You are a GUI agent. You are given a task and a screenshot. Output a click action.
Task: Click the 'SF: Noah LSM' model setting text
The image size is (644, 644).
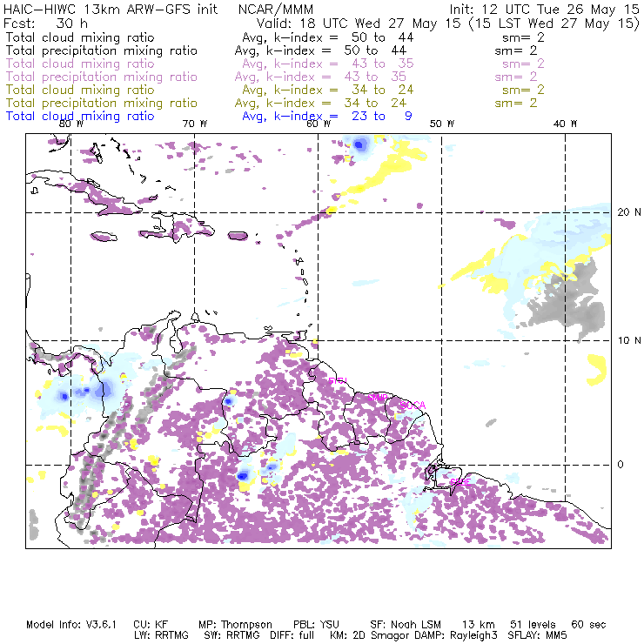click(406, 625)
